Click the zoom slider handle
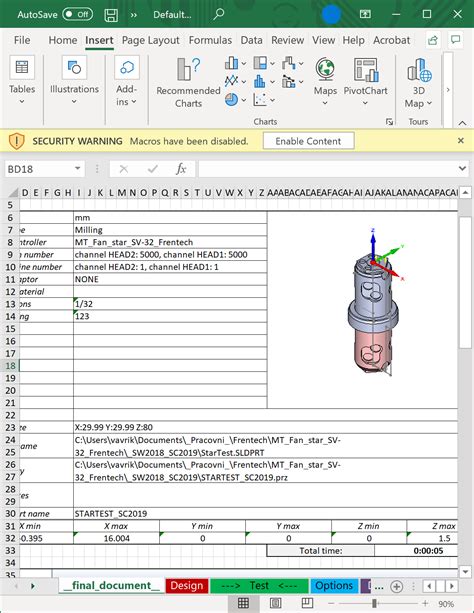 [374, 604]
